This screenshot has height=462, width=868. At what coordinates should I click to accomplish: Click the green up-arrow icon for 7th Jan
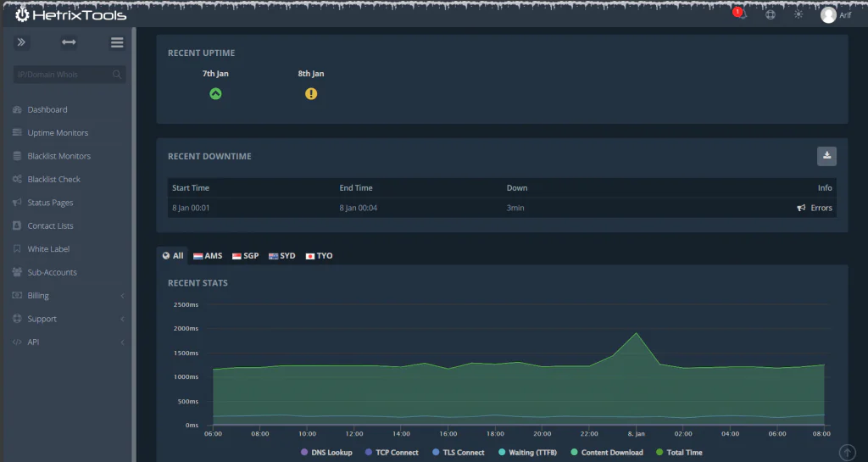pyautogui.click(x=215, y=93)
